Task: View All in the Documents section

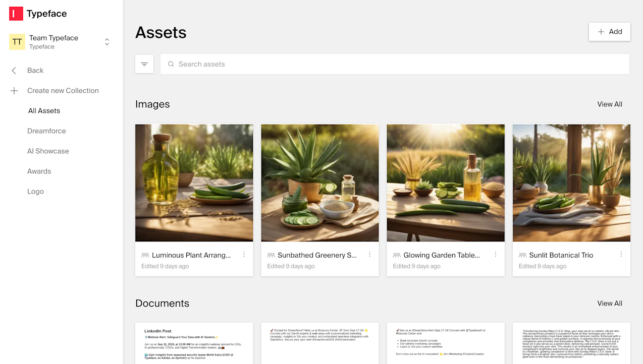Action: pyautogui.click(x=610, y=304)
